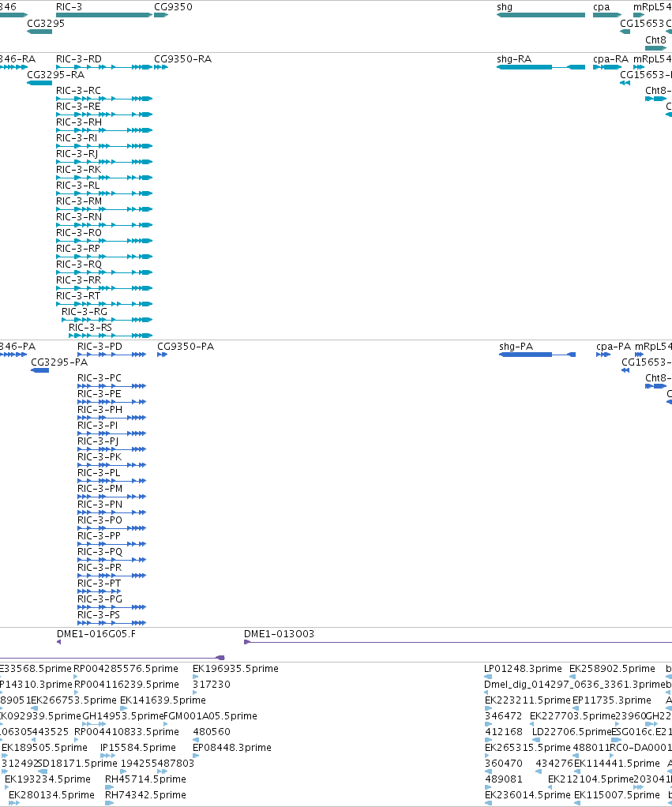
Task: Select protein RIC-3-PM
Action: (x=100, y=489)
